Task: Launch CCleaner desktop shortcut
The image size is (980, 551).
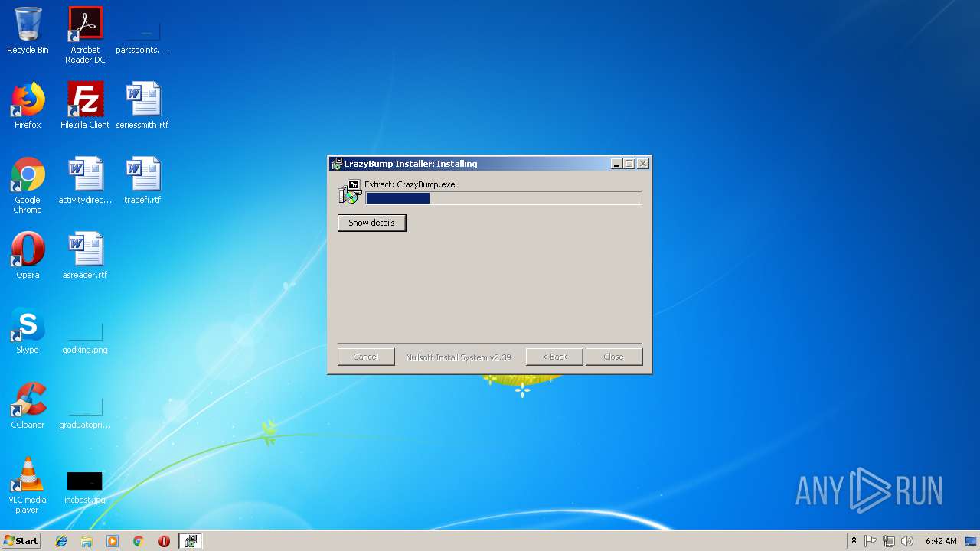Action: click(28, 406)
